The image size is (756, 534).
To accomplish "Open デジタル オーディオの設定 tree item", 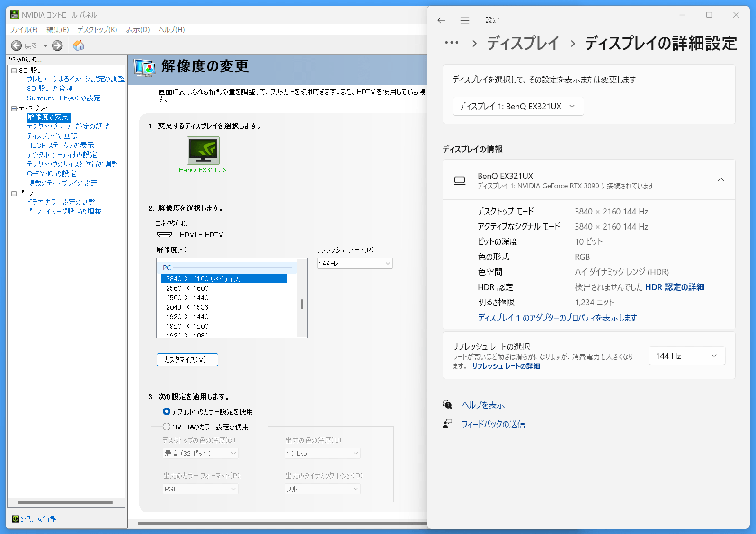I will pyautogui.click(x=62, y=155).
